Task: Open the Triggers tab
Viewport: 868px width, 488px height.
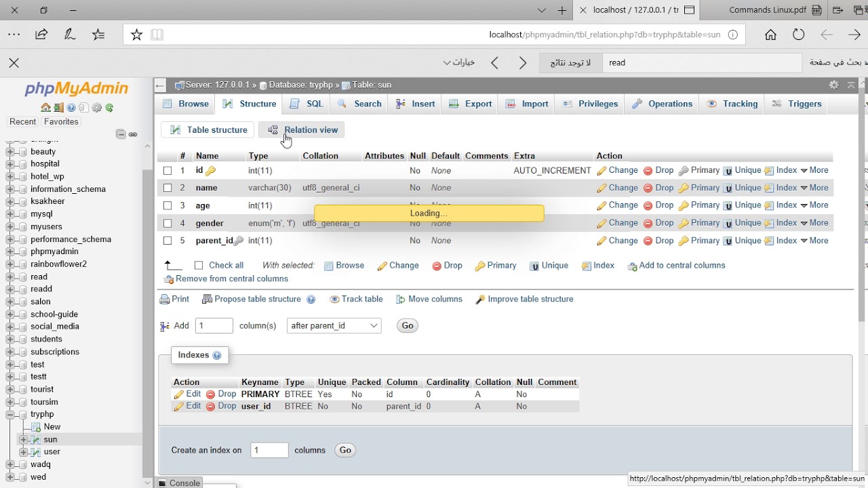Action: tap(797, 104)
